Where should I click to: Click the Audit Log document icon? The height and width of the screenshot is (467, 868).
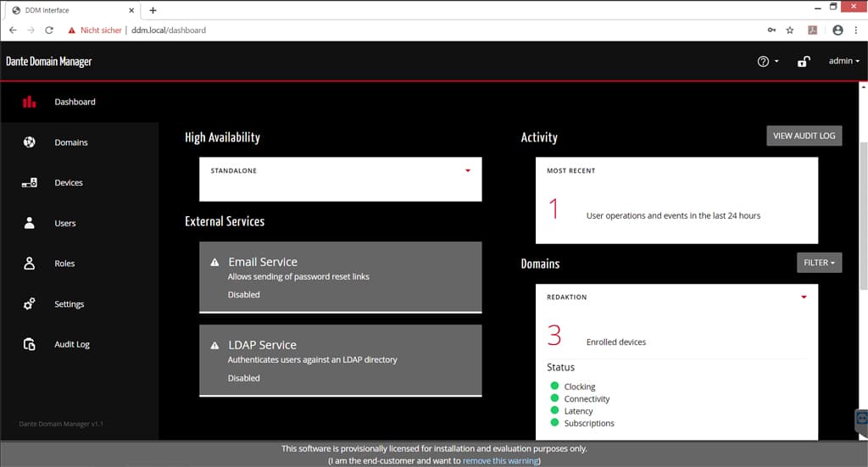pos(30,344)
